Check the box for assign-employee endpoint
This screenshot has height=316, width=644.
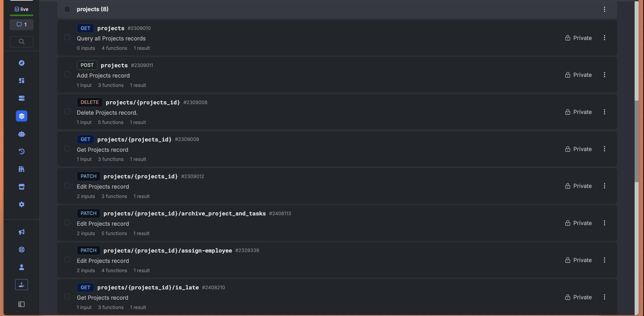(67, 259)
